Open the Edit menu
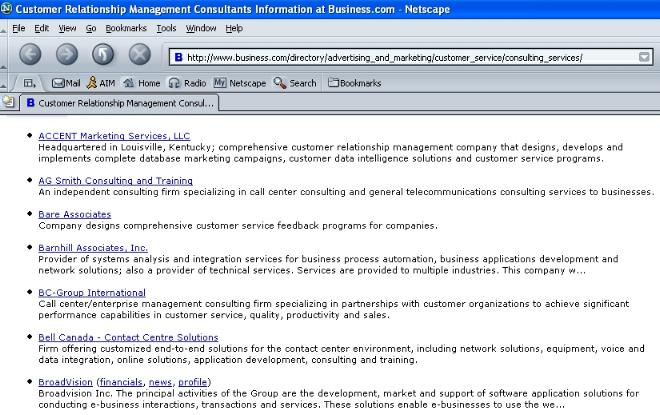 coord(41,28)
